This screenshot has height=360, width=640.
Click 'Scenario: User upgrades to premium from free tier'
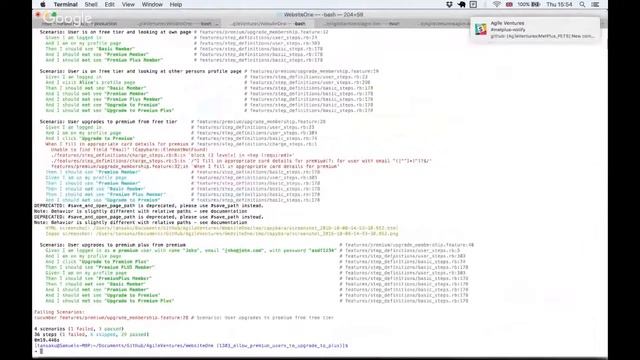pos(108,122)
